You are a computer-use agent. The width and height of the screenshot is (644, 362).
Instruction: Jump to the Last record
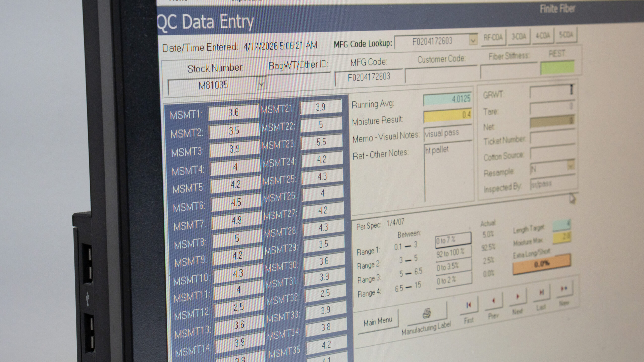pyautogui.click(x=541, y=292)
